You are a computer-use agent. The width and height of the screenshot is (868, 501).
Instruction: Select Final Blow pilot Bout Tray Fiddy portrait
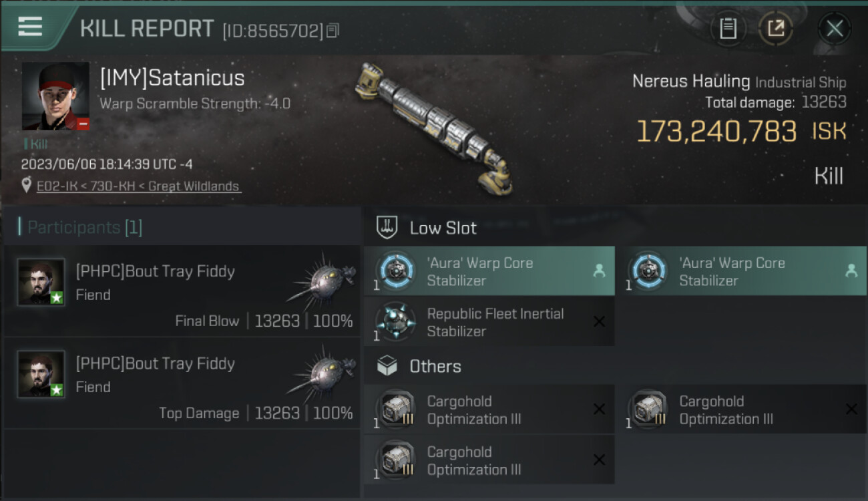41,282
